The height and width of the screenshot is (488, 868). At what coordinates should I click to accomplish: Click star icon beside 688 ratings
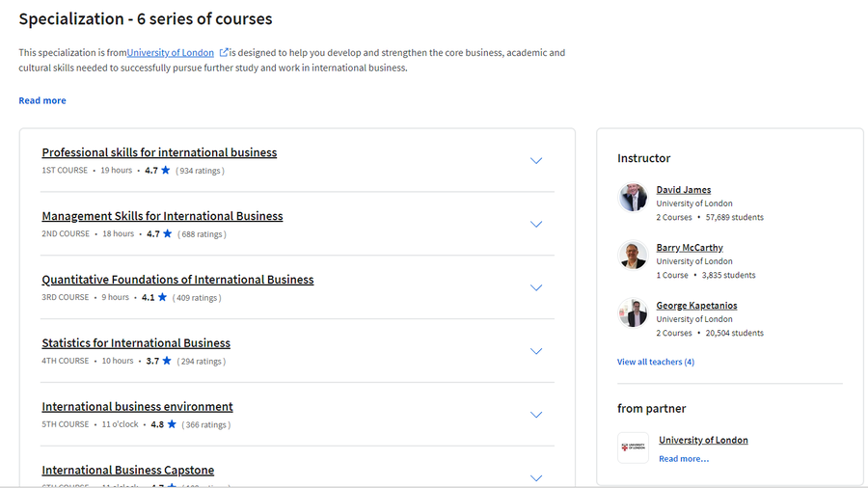[x=167, y=234]
